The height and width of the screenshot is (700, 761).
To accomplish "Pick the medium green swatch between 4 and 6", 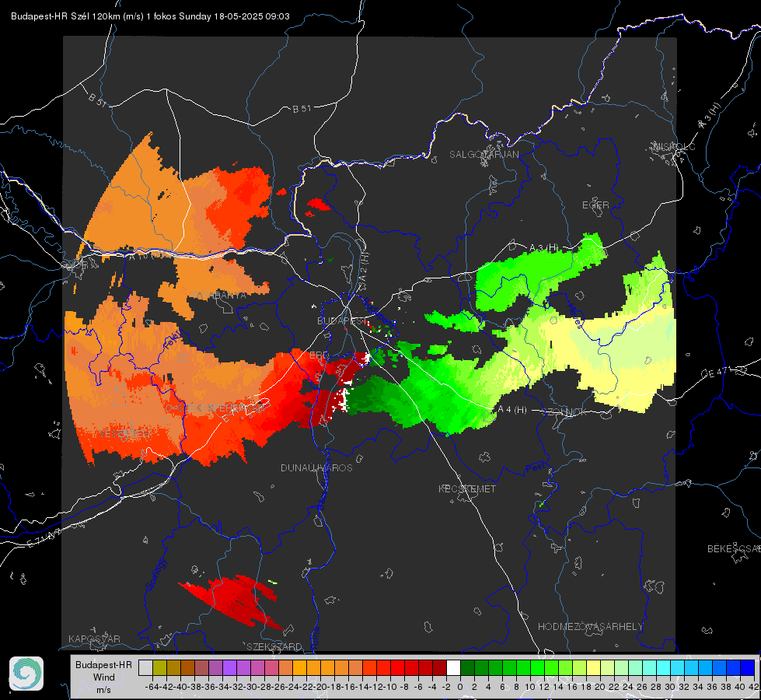I will pyautogui.click(x=495, y=667).
